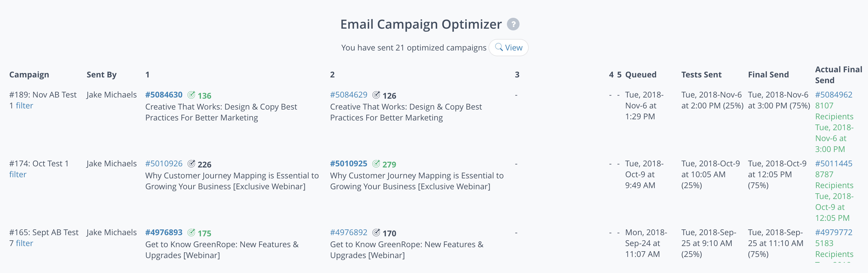The height and width of the screenshot is (273, 868).
Task: Open final send #4979772
Action: click(834, 233)
